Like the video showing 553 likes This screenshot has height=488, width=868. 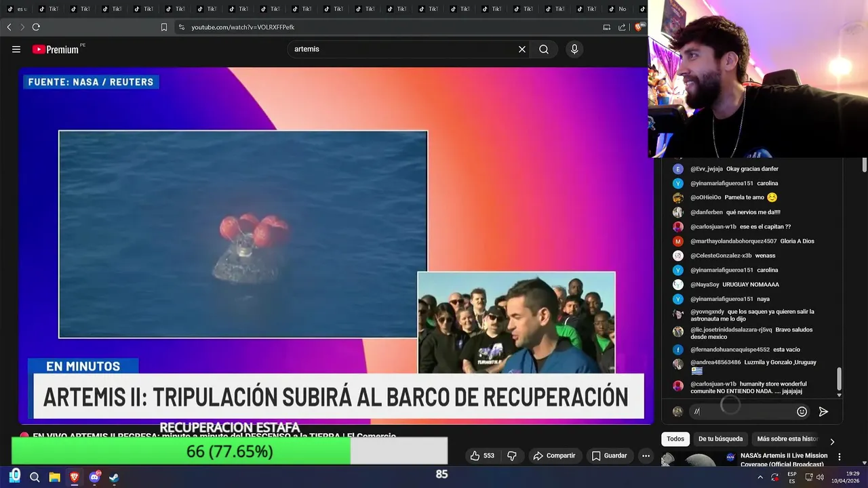[x=483, y=455]
